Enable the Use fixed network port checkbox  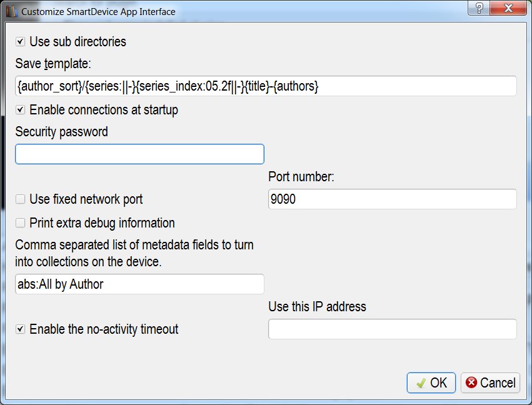click(21, 199)
